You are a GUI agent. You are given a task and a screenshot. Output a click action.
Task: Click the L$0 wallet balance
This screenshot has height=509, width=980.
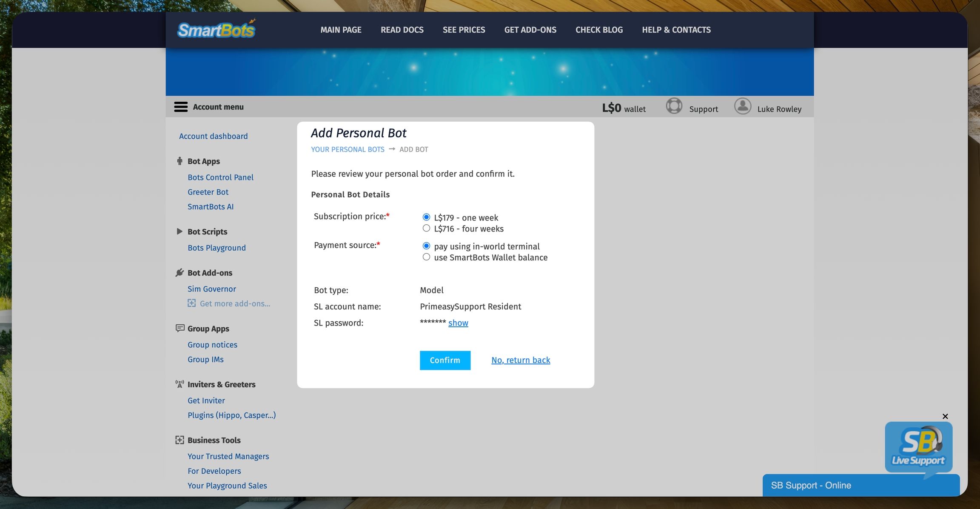624,108
